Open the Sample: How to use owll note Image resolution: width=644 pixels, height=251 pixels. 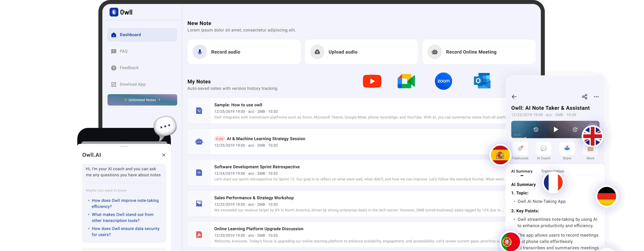238,105
